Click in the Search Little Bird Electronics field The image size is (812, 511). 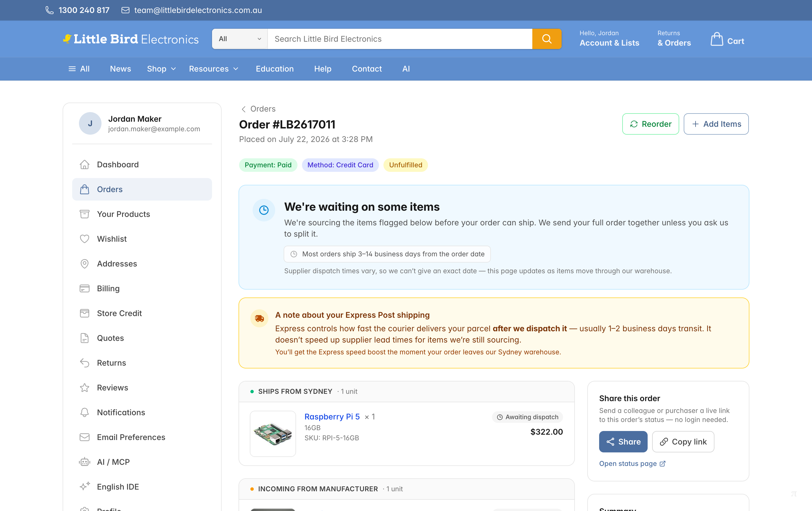coord(400,39)
